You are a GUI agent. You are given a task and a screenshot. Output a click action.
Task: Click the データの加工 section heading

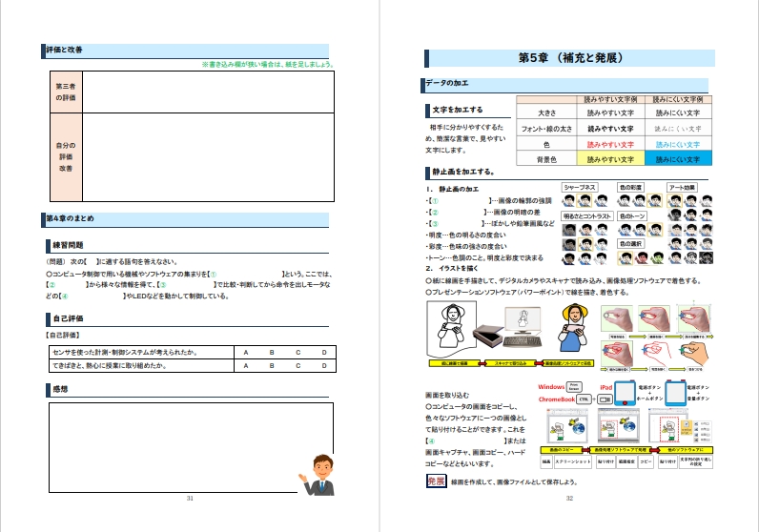click(x=446, y=83)
